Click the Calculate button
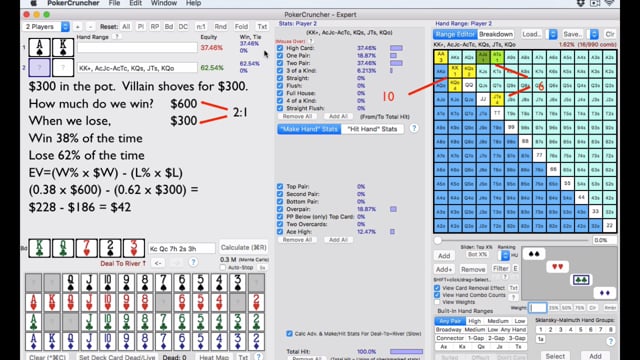The width and height of the screenshot is (640, 360). click(243, 247)
